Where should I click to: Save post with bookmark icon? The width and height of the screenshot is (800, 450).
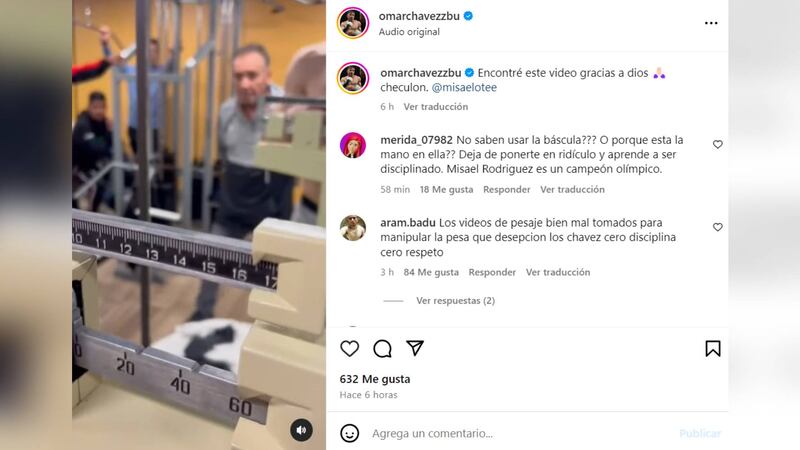713,348
